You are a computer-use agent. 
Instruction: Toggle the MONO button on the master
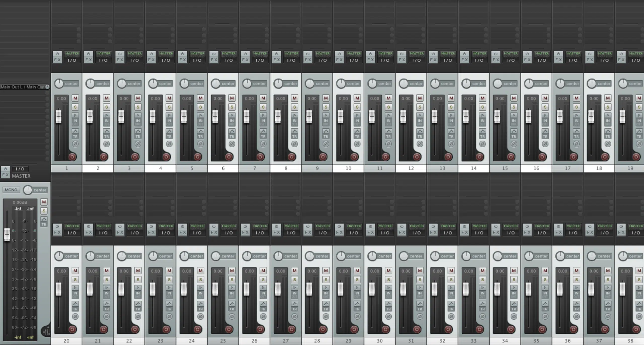coord(11,190)
